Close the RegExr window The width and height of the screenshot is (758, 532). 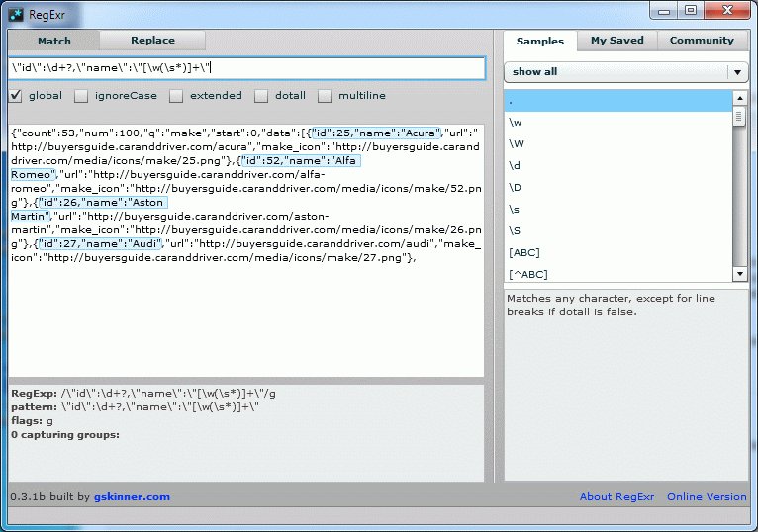point(727,11)
